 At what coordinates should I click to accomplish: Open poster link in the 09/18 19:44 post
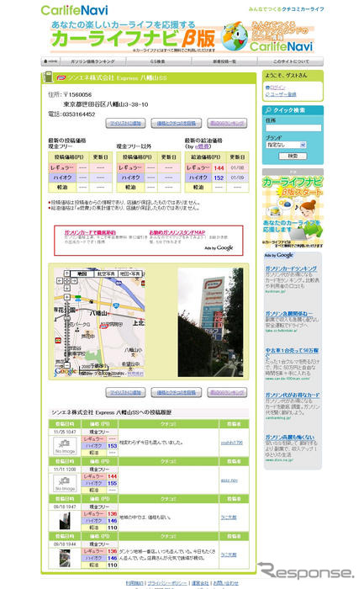(x=229, y=555)
